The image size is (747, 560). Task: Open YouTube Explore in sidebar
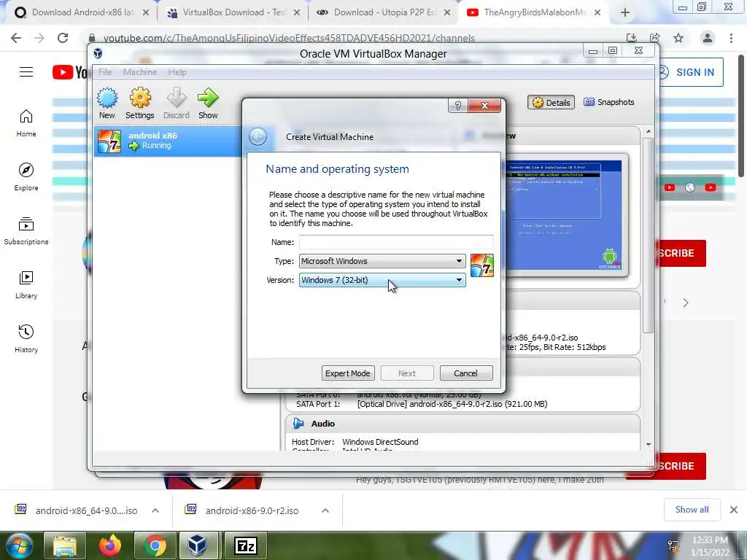click(x=26, y=177)
